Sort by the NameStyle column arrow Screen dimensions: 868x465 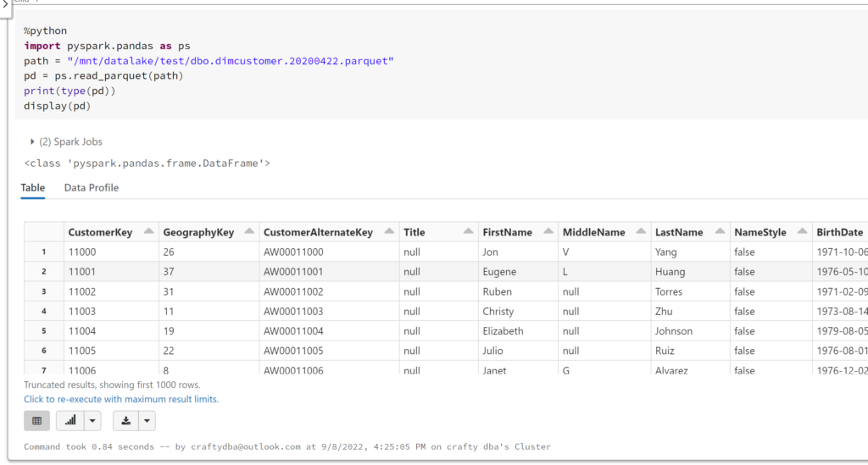coord(802,231)
